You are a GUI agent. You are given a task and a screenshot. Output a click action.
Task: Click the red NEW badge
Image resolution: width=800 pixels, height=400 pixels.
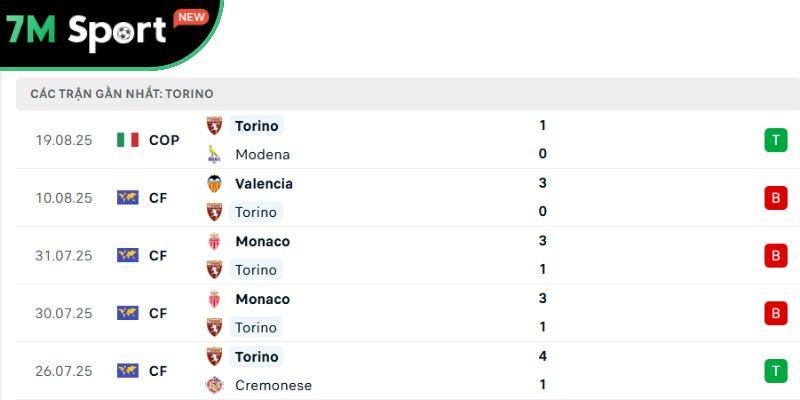[190, 17]
